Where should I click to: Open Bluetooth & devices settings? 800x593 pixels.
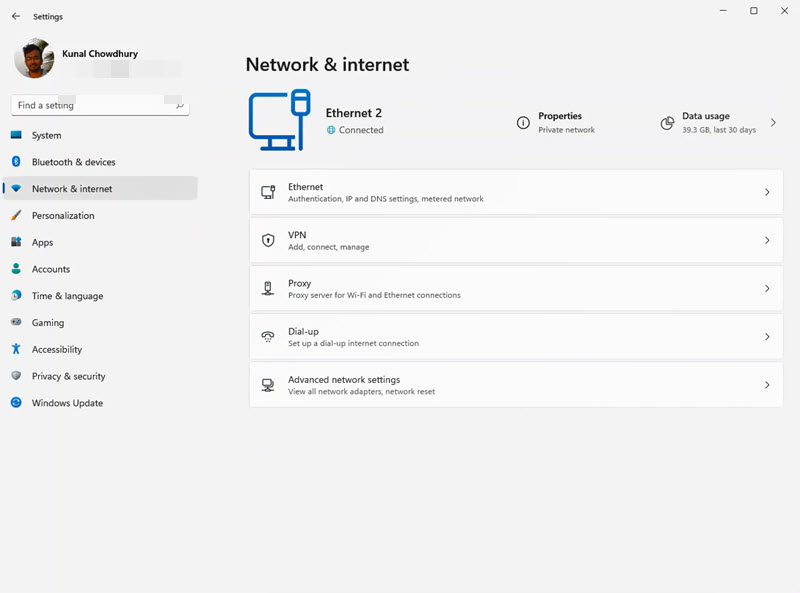point(100,161)
